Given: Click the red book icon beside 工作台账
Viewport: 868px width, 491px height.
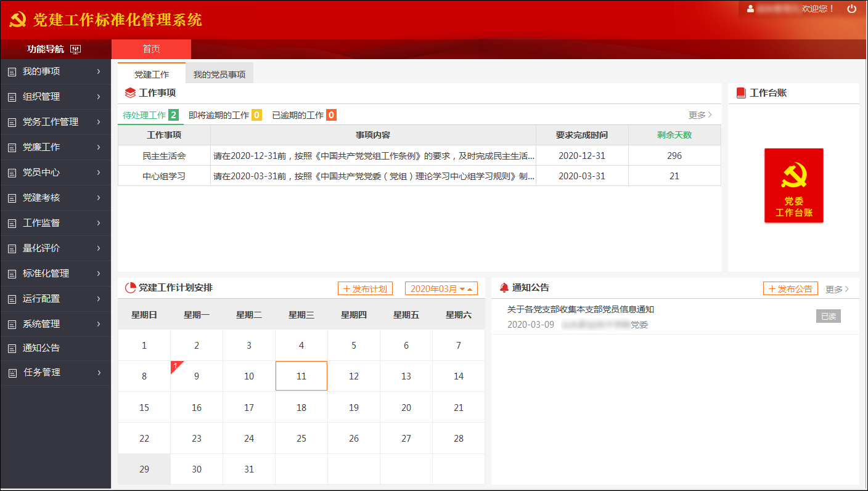Looking at the screenshot, I should [x=741, y=93].
